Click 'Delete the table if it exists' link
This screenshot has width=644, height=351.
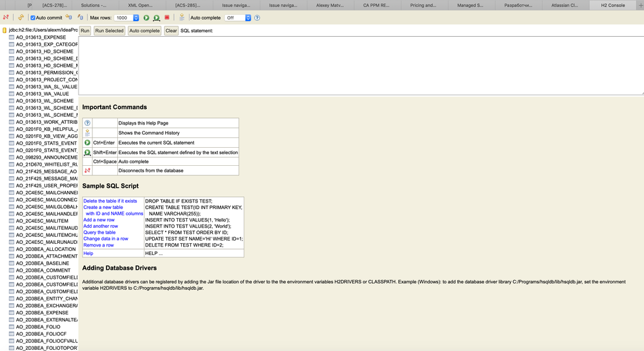coord(110,201)
